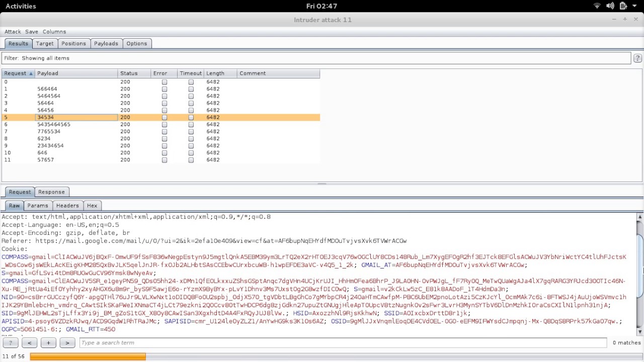Select result row with payload 566464

pos(160,89)
